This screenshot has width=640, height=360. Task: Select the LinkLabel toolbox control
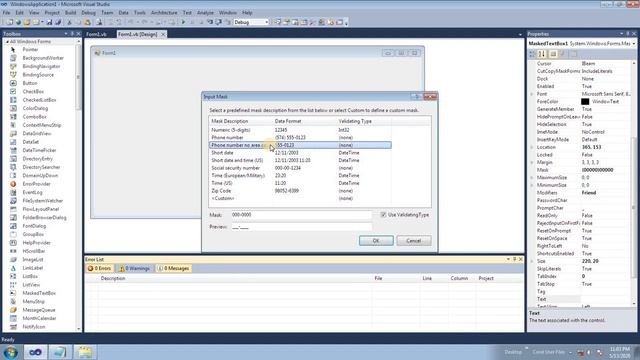[x=33, y=268]
